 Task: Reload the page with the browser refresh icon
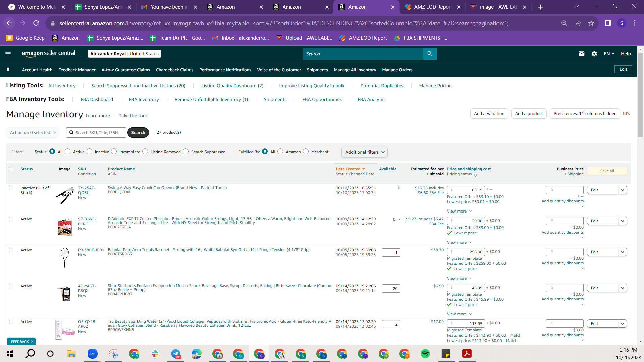pos(36,23)
